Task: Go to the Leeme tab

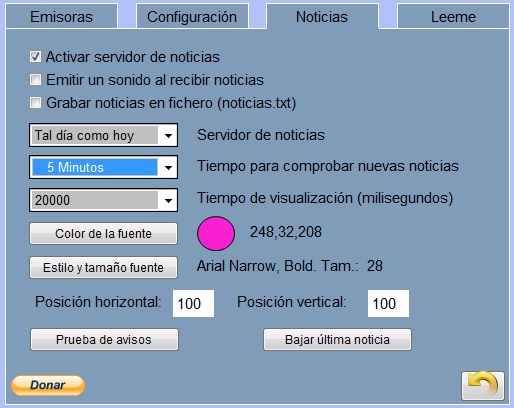Action: point(453,16)
